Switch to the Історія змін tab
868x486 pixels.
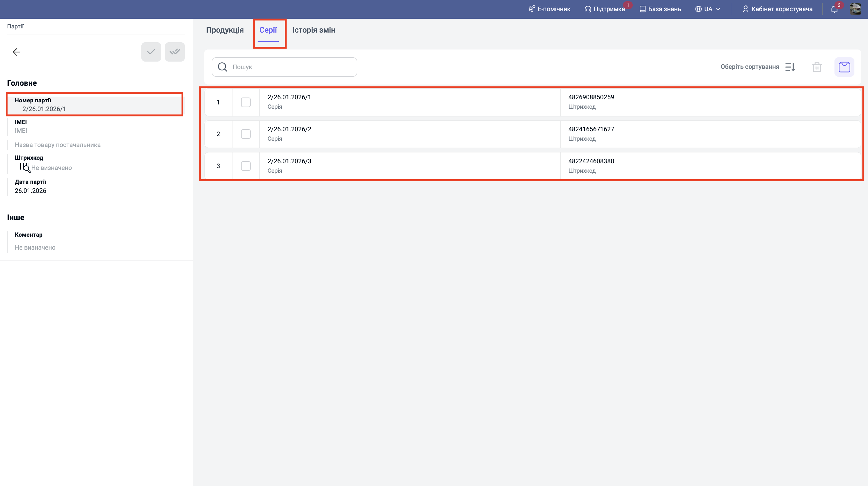click(313, 30)
